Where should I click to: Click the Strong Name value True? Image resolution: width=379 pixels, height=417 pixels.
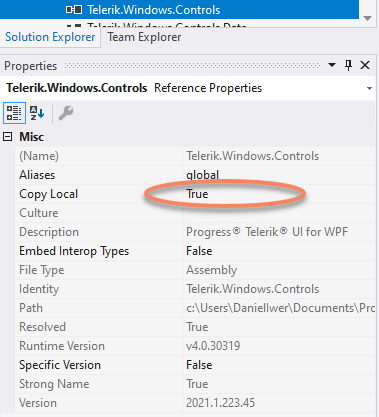pyautogui.click(x=197, y=384)
